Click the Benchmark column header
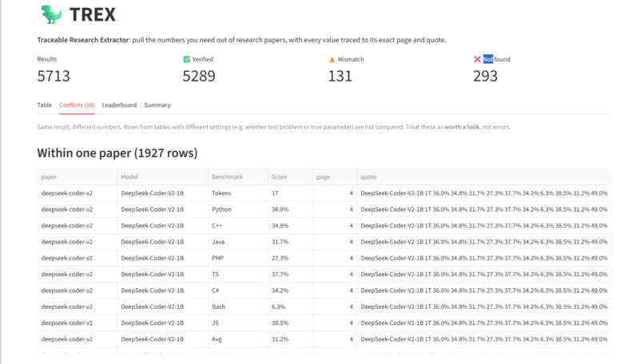The image size is (644, 364). 238,177
